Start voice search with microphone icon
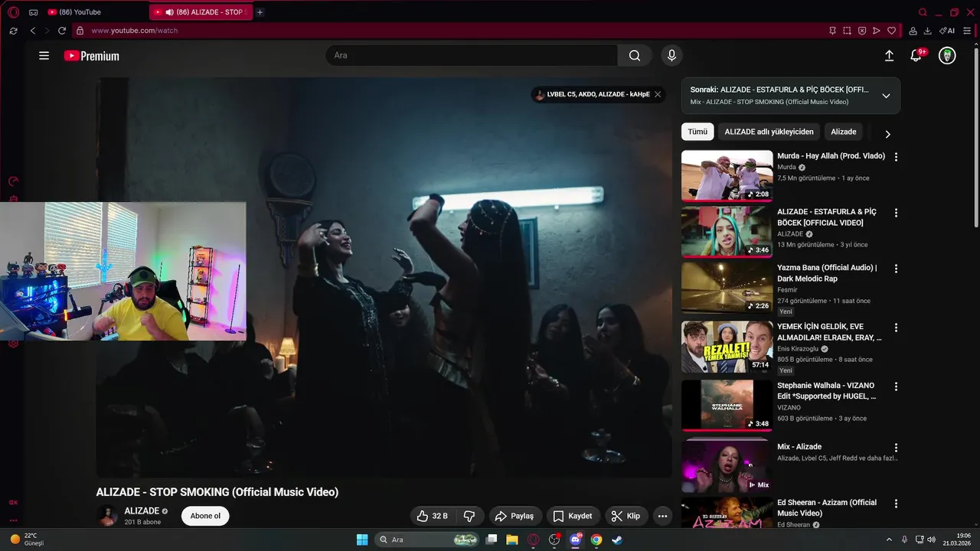The image size is (980, 551). coord(671,55)
